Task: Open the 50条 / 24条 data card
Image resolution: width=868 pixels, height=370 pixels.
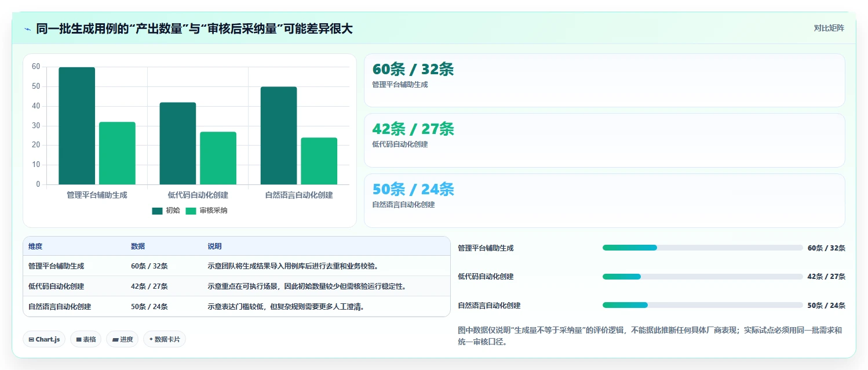Action: pos(604,201)
